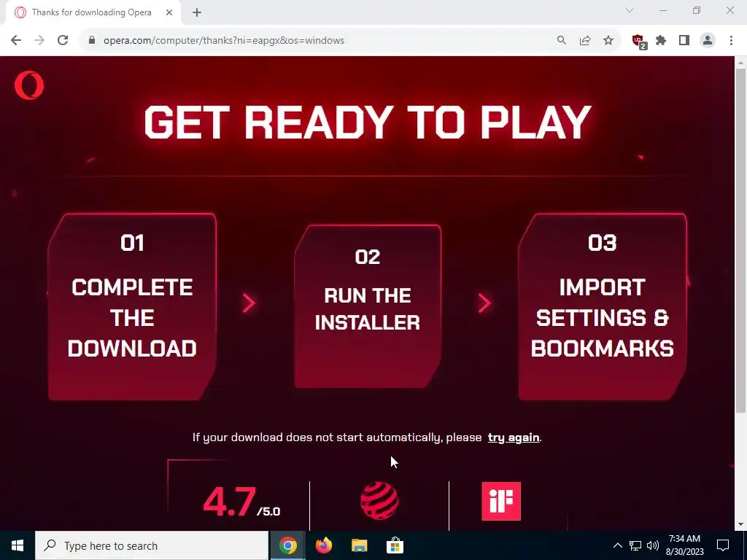This screenshot has width=747, height=560.
Task: Click the 4.7 /5.0 rating text
Action: coord(241,502)
